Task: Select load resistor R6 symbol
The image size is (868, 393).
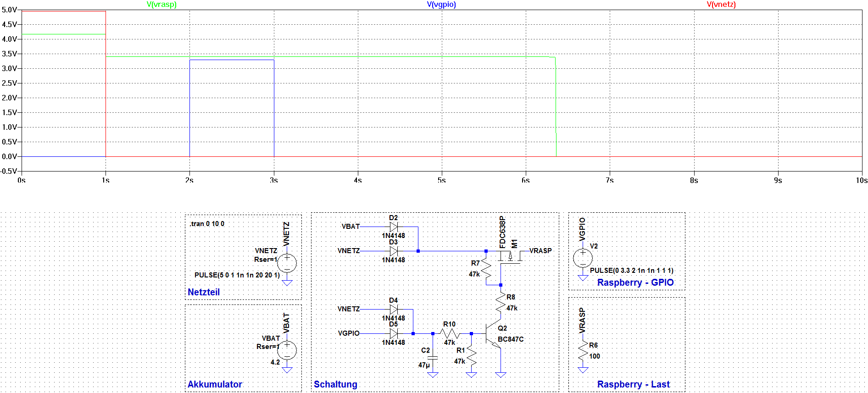Action: pos(583,351)
